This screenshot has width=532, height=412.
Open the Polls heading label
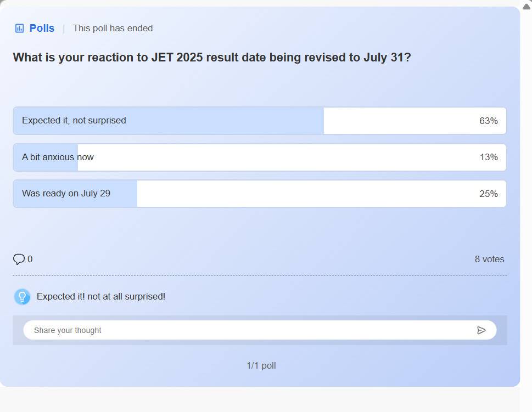(x=42, y=28)
